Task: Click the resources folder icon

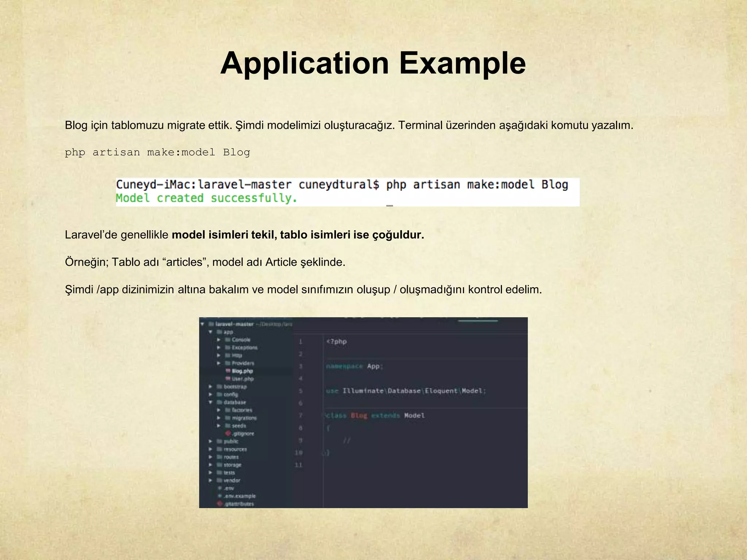Action: click(219, 449)
